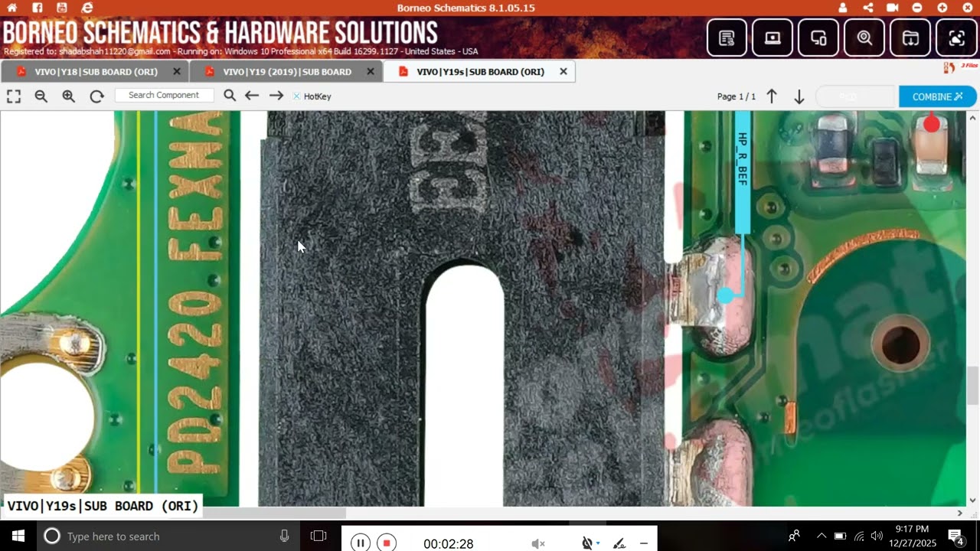Toggle fullscreen view of the schematic
The height and width of the screenshot is (551, 980).
pos(14,96)
